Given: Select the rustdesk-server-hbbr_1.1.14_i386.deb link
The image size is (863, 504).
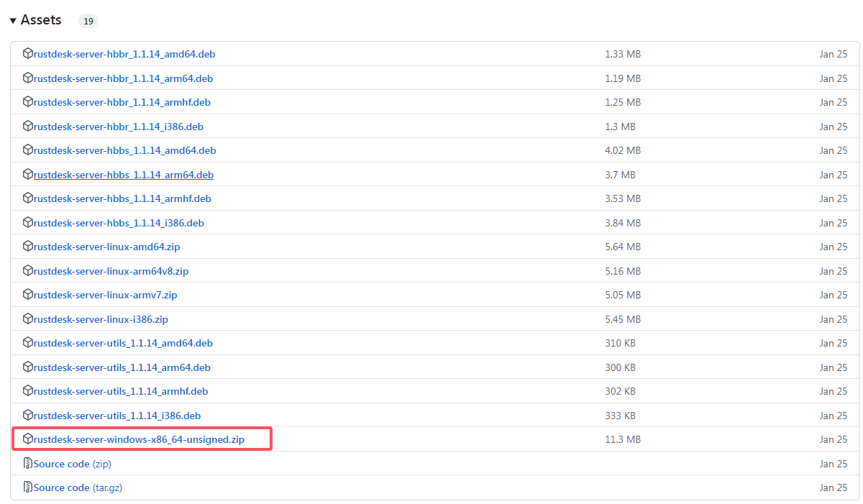Looking at the screenshot, I should point(119,127).
